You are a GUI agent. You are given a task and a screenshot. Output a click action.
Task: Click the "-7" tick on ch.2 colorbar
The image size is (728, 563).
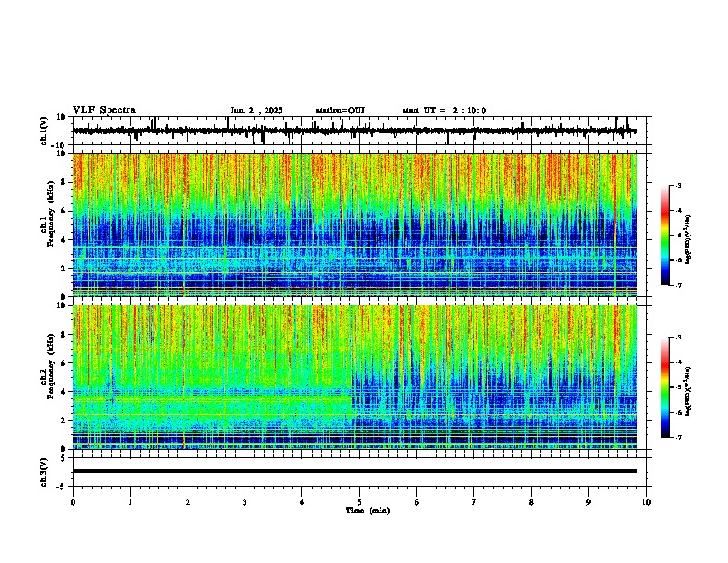(x=678, y=437)
